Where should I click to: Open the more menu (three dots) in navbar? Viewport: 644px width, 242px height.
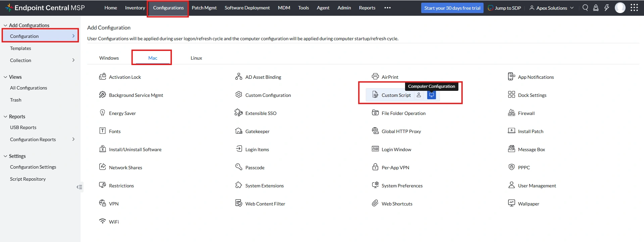pyautogui.click(x=388, y=8)
